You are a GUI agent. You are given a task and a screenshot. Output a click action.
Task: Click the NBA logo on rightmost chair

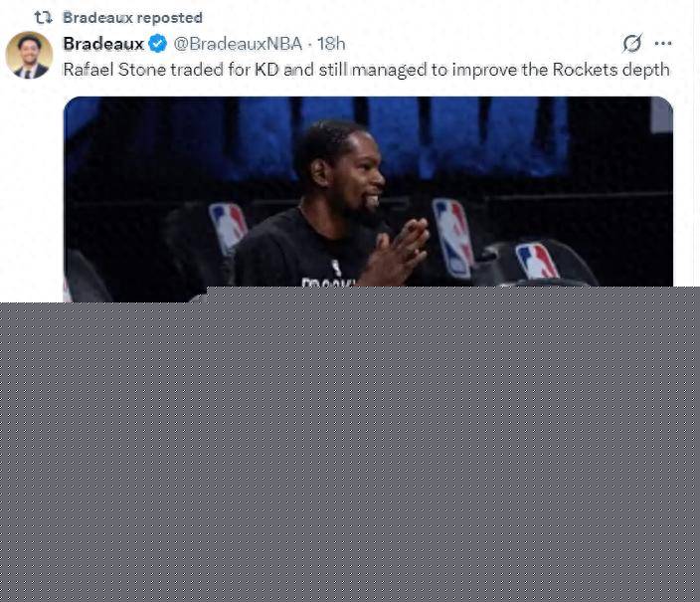(537, 261)
